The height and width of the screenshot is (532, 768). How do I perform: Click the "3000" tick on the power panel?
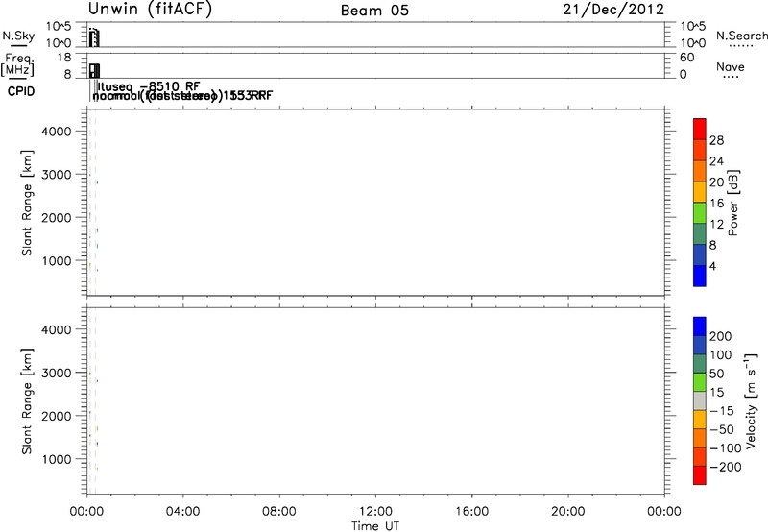tap(57, 175)
